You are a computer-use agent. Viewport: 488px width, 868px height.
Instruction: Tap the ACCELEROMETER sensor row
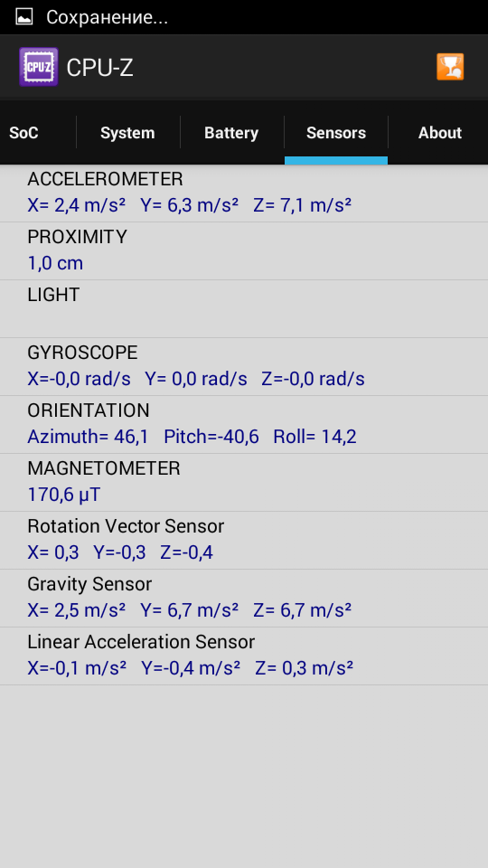(244, 193)
